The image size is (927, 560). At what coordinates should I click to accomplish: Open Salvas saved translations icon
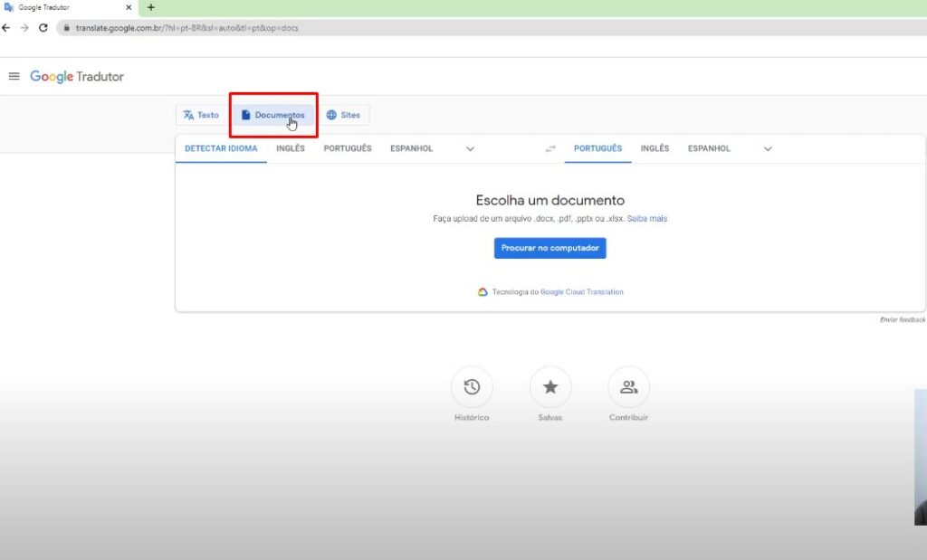click(x=550, y=386)
